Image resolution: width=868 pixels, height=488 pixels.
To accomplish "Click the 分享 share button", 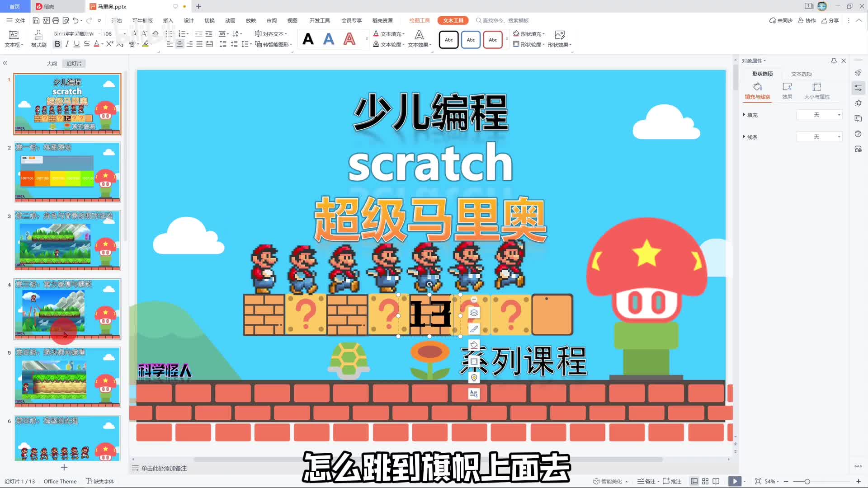I will [x=830, y=20].
